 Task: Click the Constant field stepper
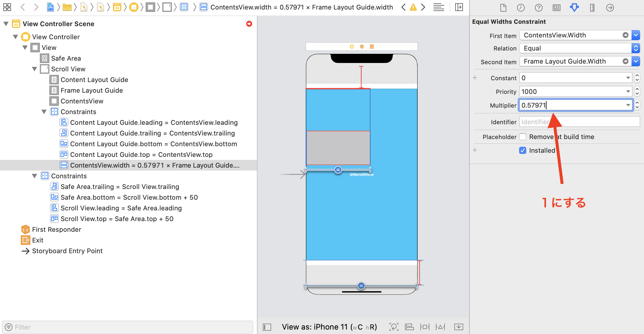(637, 78)
